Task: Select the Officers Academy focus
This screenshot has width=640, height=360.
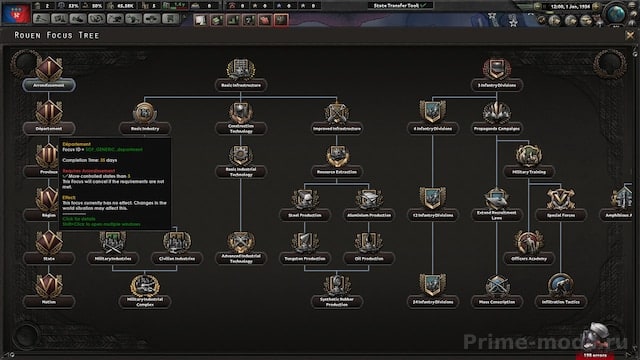Action: point(529,248)
